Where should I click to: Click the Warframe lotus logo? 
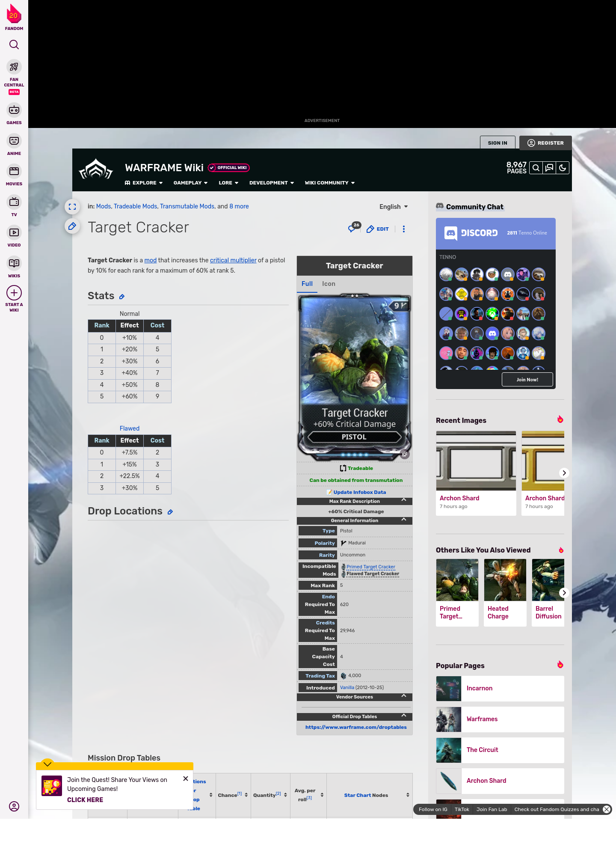(96, 169)
